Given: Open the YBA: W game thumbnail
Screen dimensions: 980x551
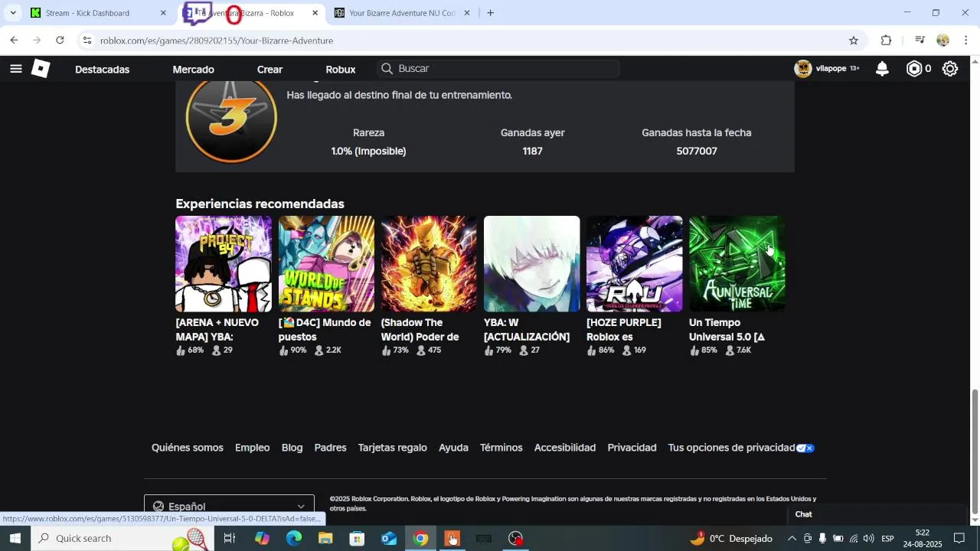Looking at the screenshot, I should pos(531,263).
